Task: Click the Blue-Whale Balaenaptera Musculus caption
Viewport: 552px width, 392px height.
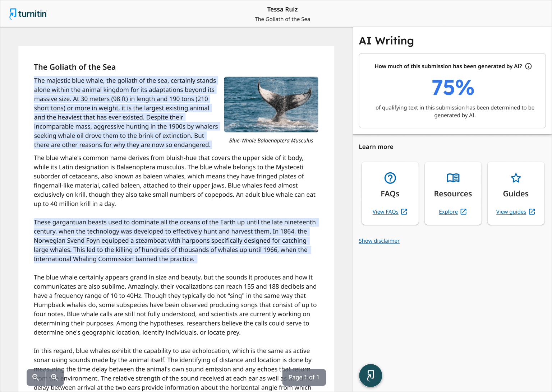Action: (x=271, y=140)
